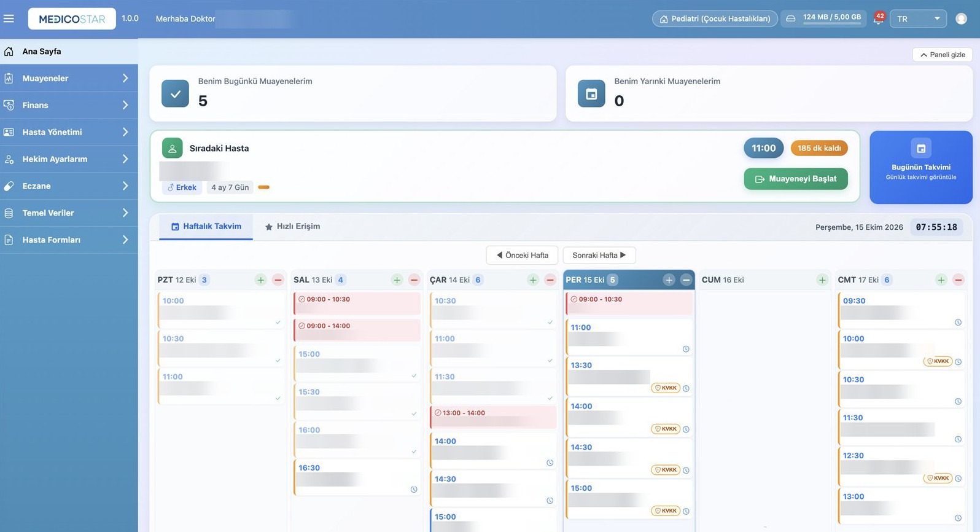Open the user profile avatar
The image size is (980, 532).
(x=961, y=19)
